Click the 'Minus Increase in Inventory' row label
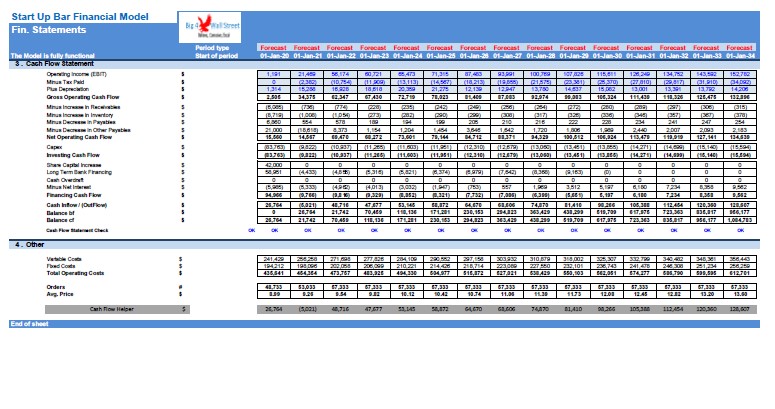Screen dimensions: 775x409 click(x=80, y=115)
